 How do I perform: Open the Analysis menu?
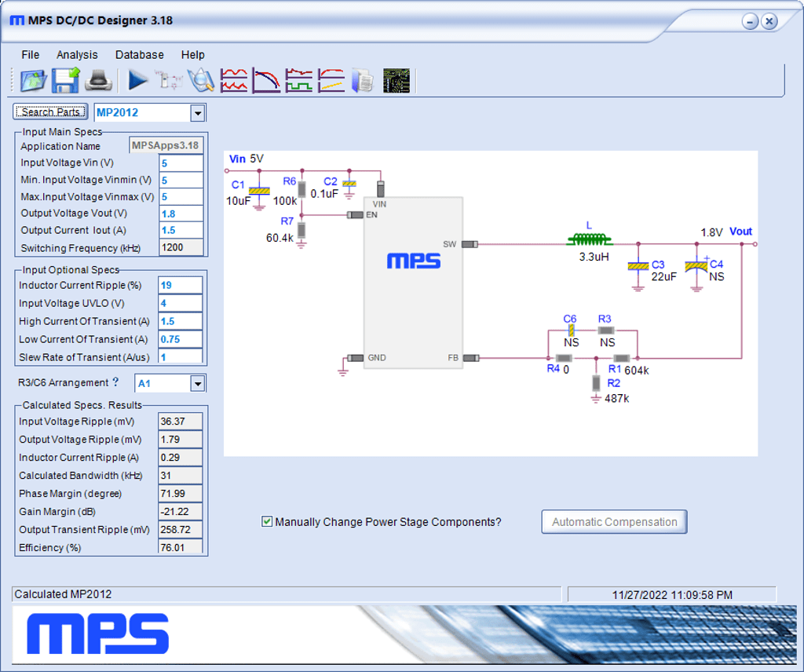click(77, 55)
